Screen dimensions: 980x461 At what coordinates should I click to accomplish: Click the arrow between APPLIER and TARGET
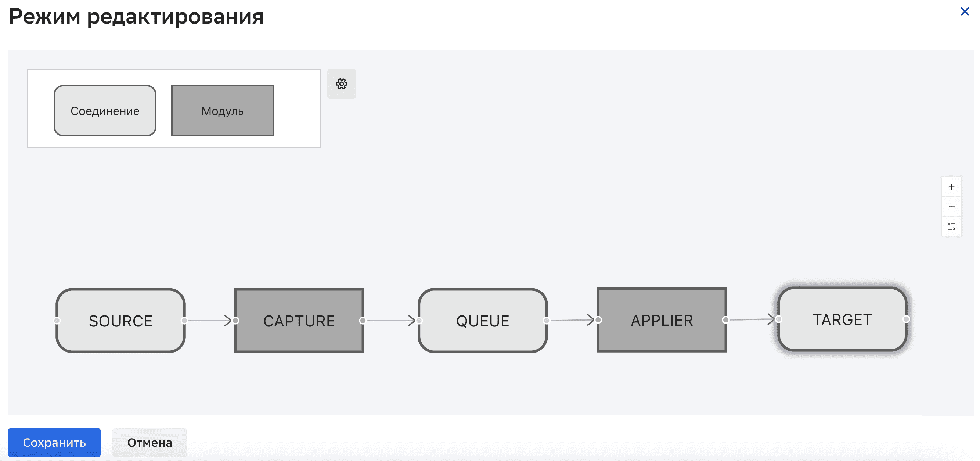(x=752, y=319)
